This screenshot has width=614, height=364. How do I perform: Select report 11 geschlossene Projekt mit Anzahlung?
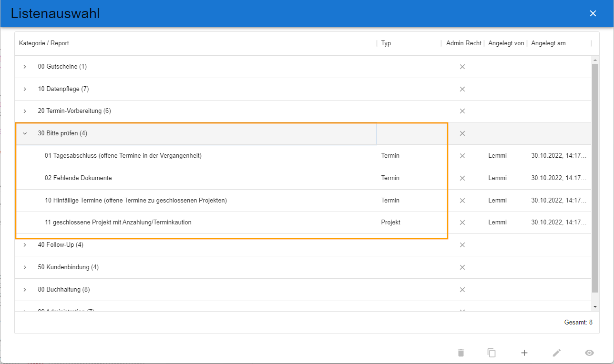pos(118,222)
